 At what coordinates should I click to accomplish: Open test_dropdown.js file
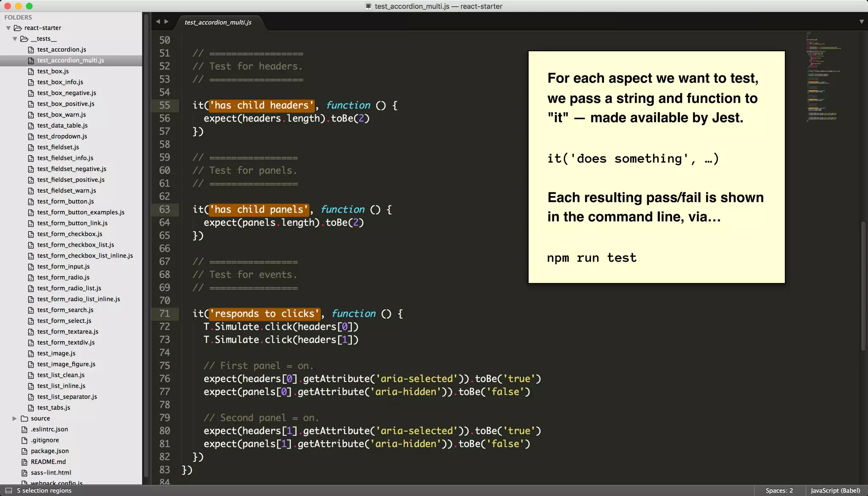(62, 136)
